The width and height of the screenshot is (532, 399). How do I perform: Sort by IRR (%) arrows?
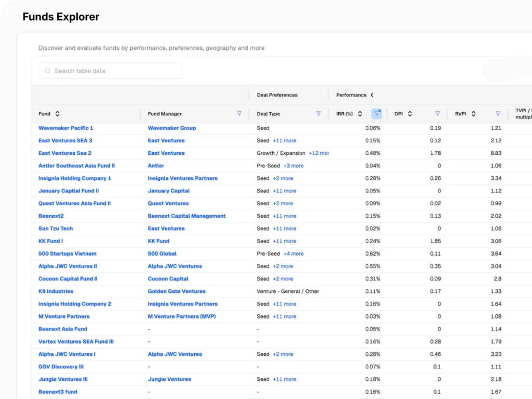coord(360,114)
